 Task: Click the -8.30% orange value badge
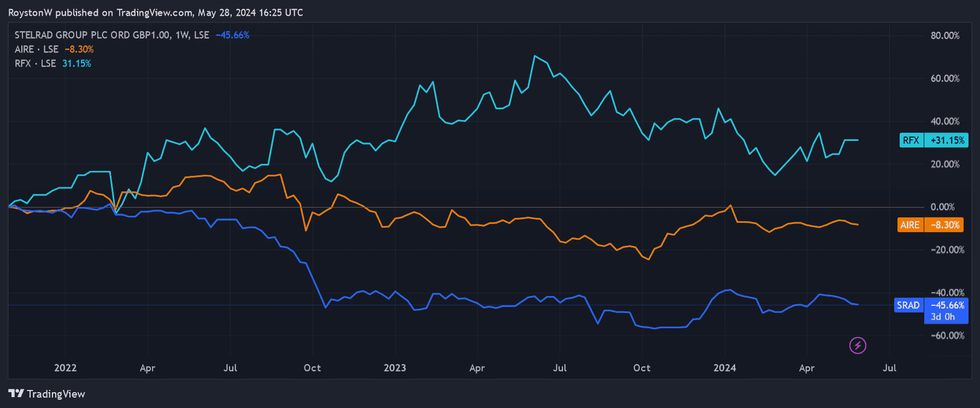click(x=944, y=225)
